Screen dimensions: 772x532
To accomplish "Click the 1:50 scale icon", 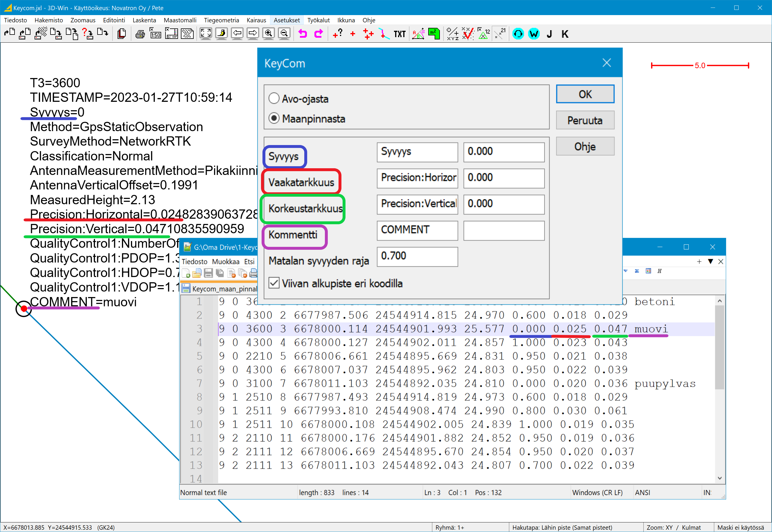I will [155, 34].
